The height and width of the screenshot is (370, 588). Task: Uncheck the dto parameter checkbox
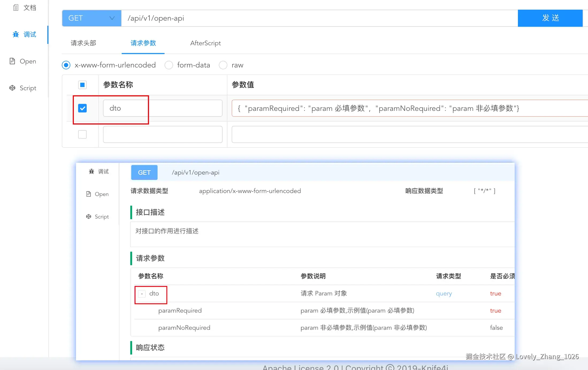[x=82, y=108]
